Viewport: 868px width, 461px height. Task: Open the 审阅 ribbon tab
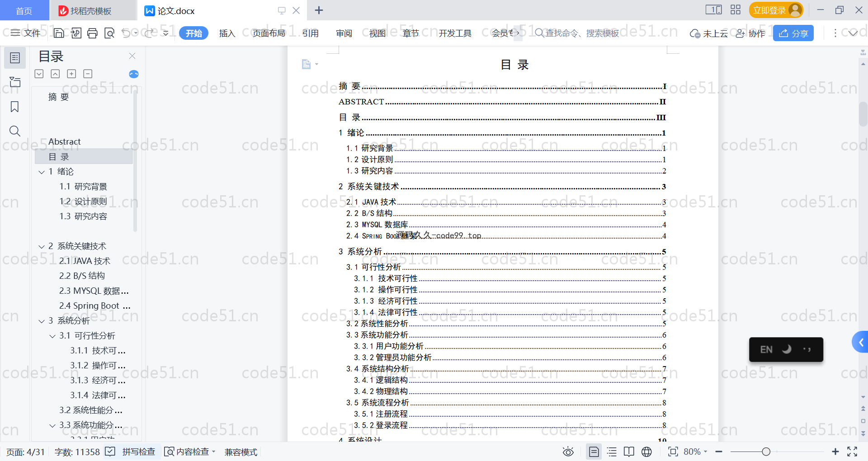tap(344, 33)
